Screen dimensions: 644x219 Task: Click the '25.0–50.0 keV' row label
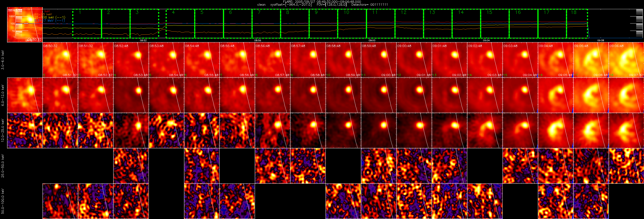point(3,166)
